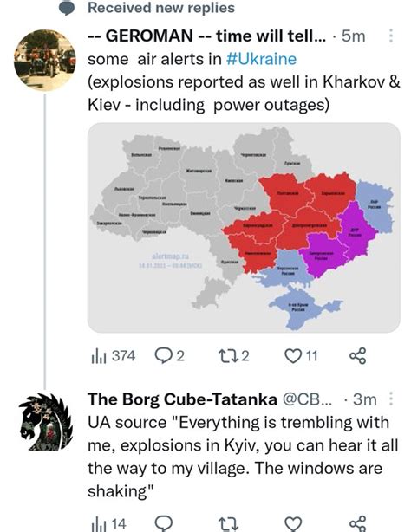Open more options on GEROMAN's tweet
The width and height of the screenshot is (411, 532).
coord(390,36)
